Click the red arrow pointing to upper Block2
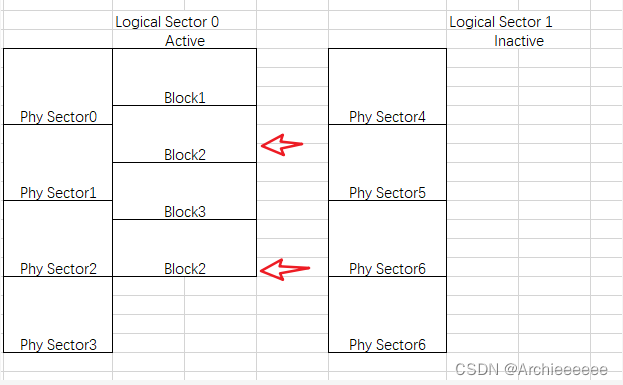Image resolution: width=623 pixels, height=385 pixels. (x=282, y=145)
